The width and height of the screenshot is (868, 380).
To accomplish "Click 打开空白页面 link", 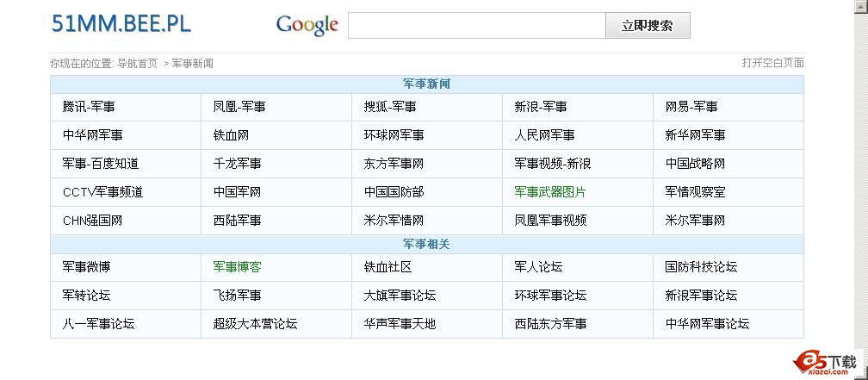I will tap(772, 63).
